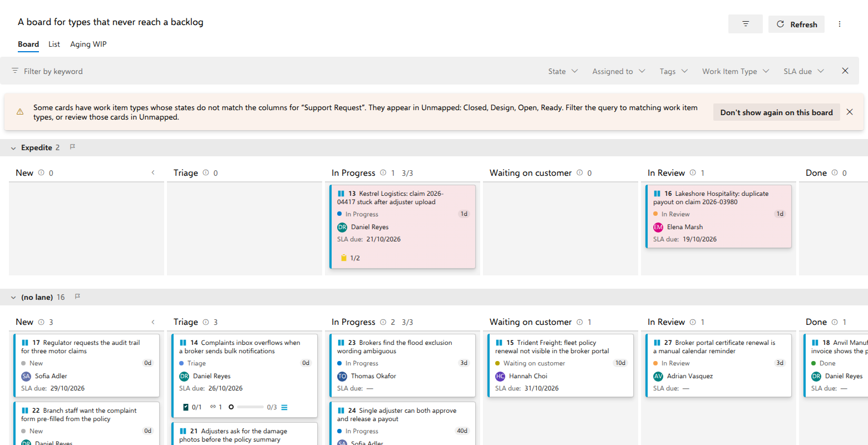Open card 17 Regulator requests audit trail
The width and height of the screenshot is (868, 445).
coord(81,347)
